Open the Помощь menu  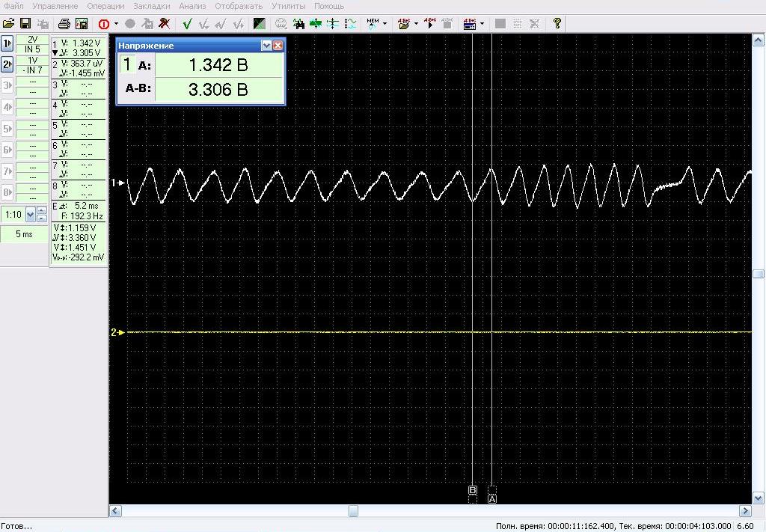coord(329,6)
